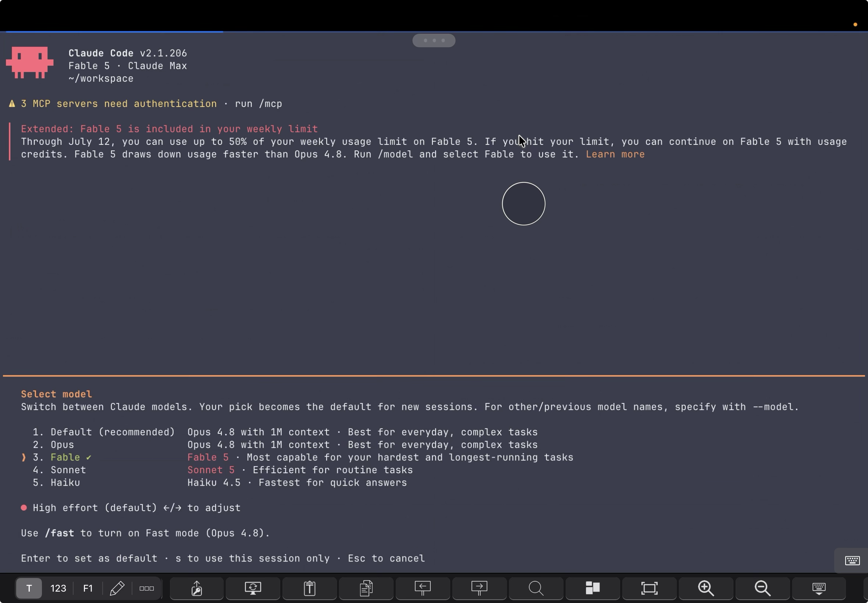Open the three-dot pill menu at top
Image resolution: width=868 pixels, height=603 pixels.
click(x=434, y=40)
